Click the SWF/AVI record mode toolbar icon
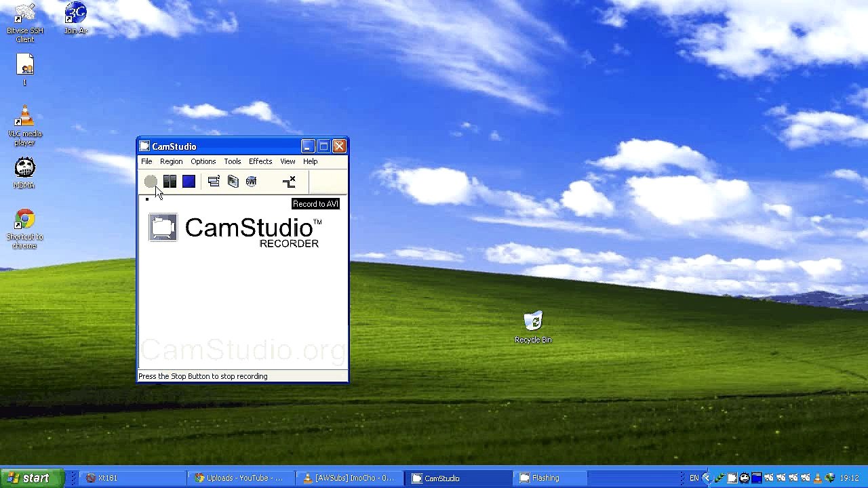Screen dimensions: 868x488 [252, 182]
